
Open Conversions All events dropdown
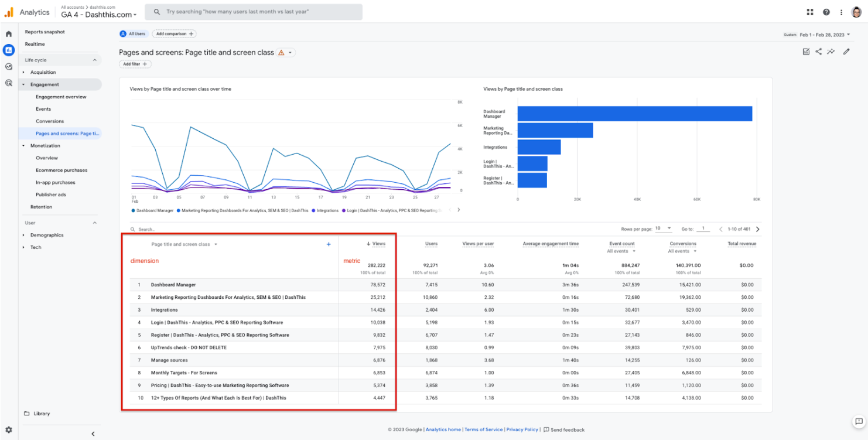point(682,251)
